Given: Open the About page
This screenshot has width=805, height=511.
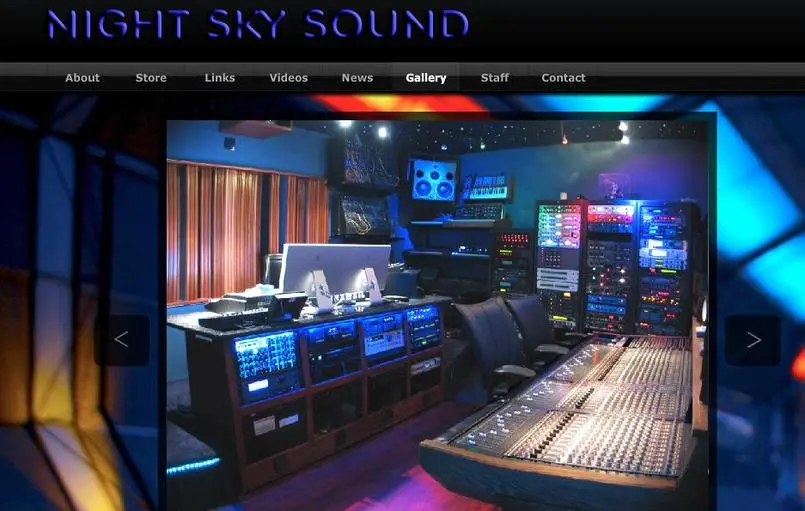Looking at the screenshot, I should (82, 78).
